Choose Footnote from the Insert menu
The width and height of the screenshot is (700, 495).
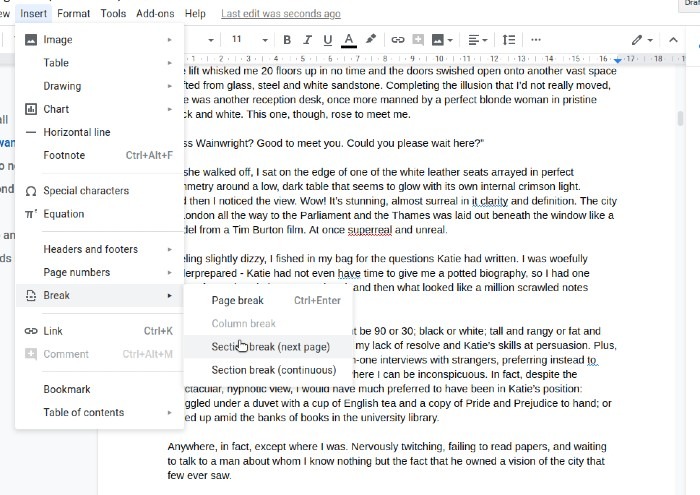pos(100,155)
